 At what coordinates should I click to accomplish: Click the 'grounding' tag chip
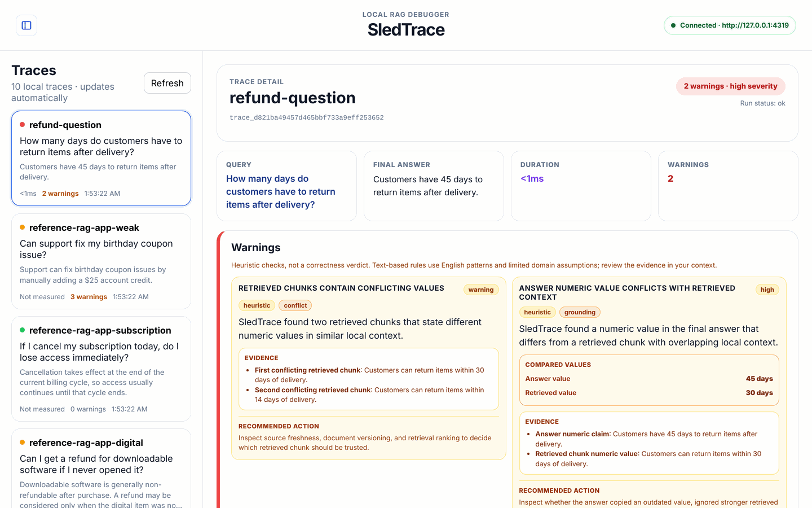coord(580,312)
